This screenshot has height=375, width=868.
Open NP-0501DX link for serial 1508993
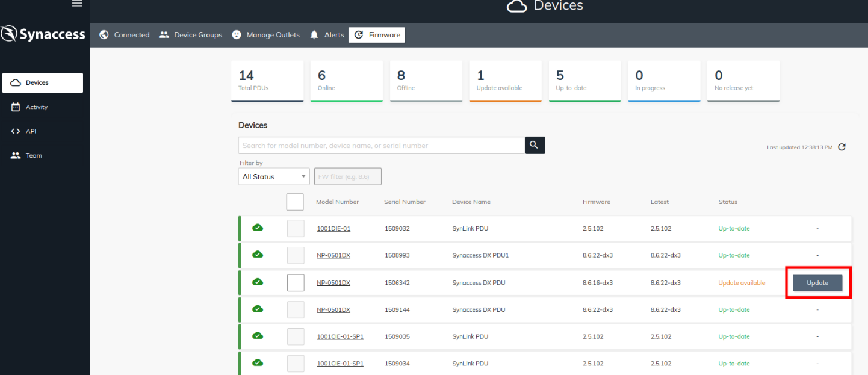333,255
